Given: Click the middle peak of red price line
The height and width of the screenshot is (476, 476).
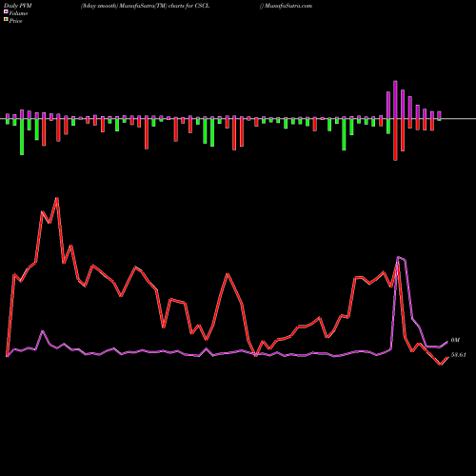Looking at the screenshot, I should pyautogui.click(x=228, y=274).
